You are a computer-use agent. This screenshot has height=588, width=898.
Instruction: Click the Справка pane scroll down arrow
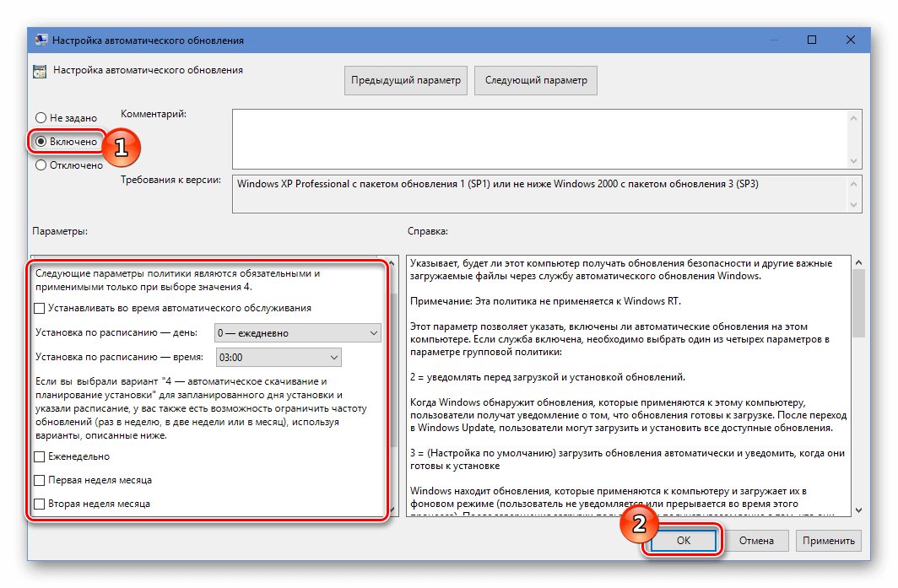pyautogui.click(x=858, y=510)
